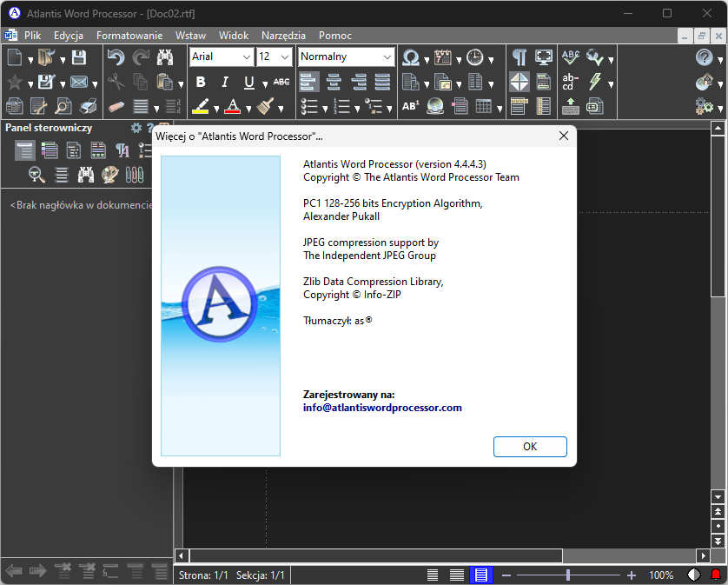Screen dimensions: 728x585
Task: Open Find with the binoculars toolbar icon
Action: (x=165, y=57)
